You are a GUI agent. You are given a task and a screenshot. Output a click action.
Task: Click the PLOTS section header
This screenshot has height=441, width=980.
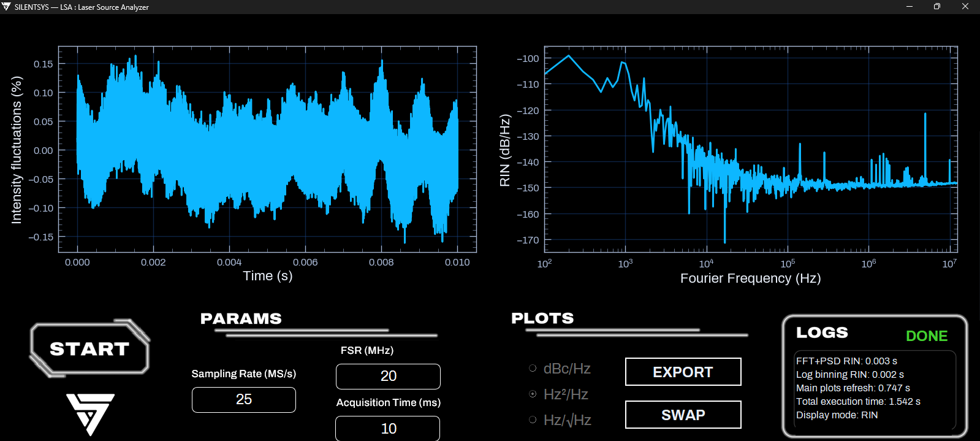click(542, 318)
